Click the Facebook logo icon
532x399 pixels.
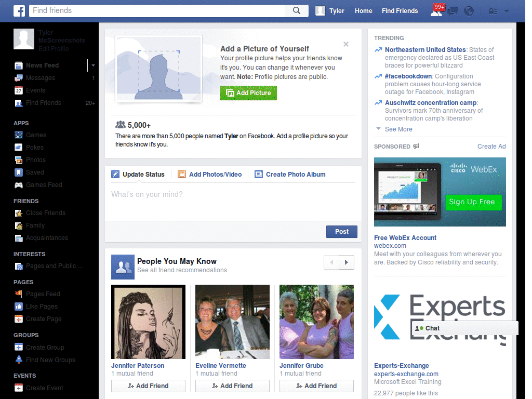click(x=19, y=11)
